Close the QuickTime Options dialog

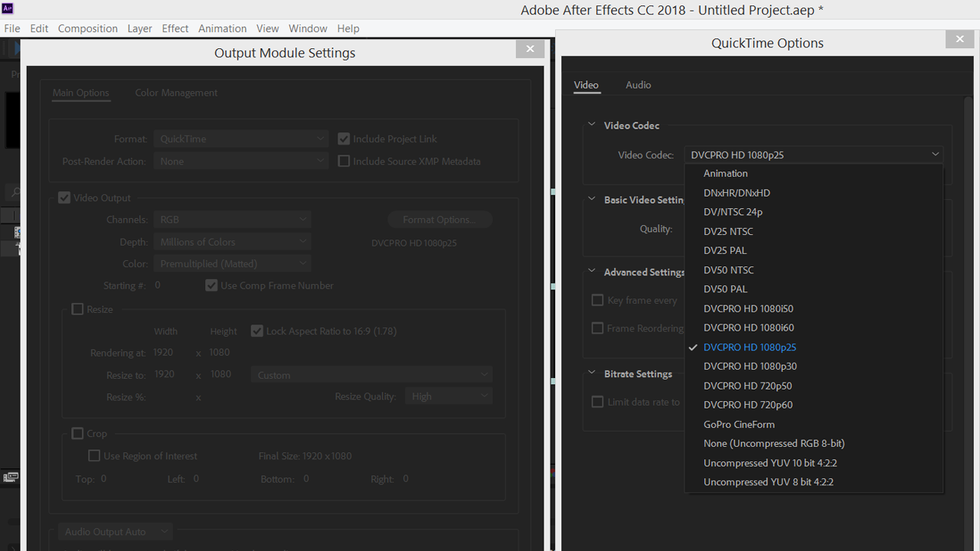959,38
